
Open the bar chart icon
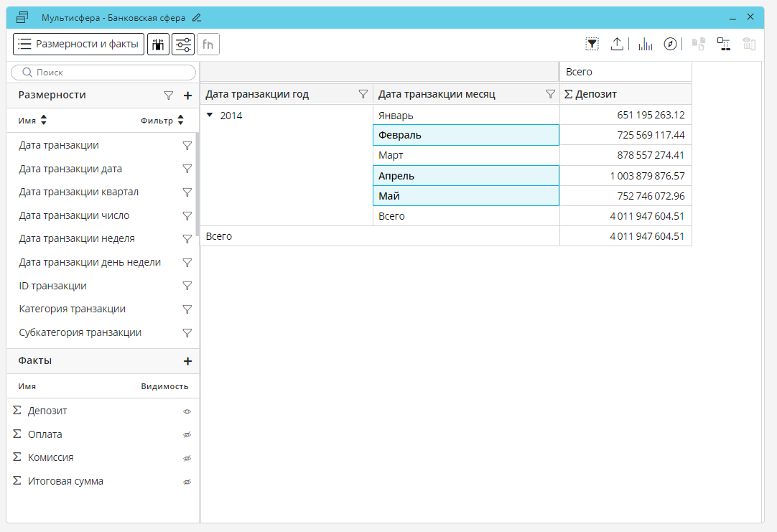pos(646,45)
